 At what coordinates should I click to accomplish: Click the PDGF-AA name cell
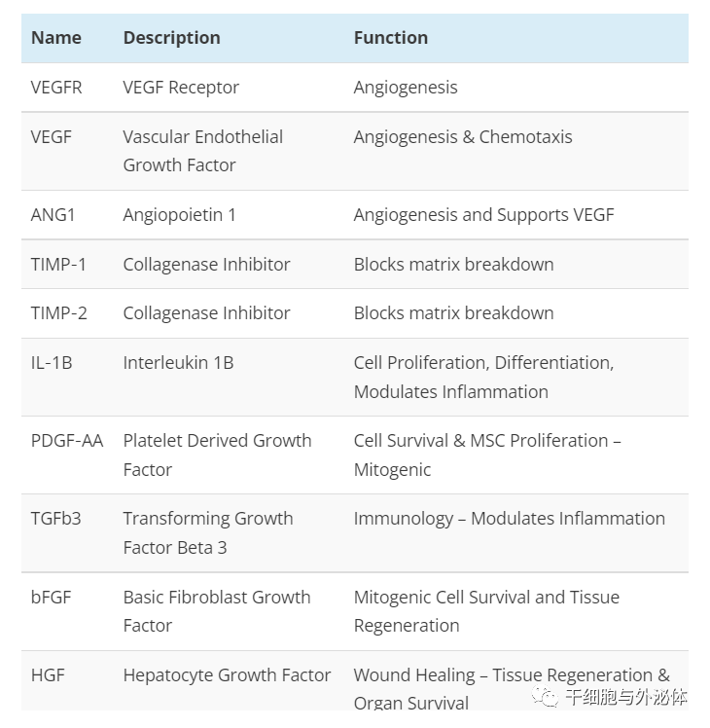pos(66,441)
